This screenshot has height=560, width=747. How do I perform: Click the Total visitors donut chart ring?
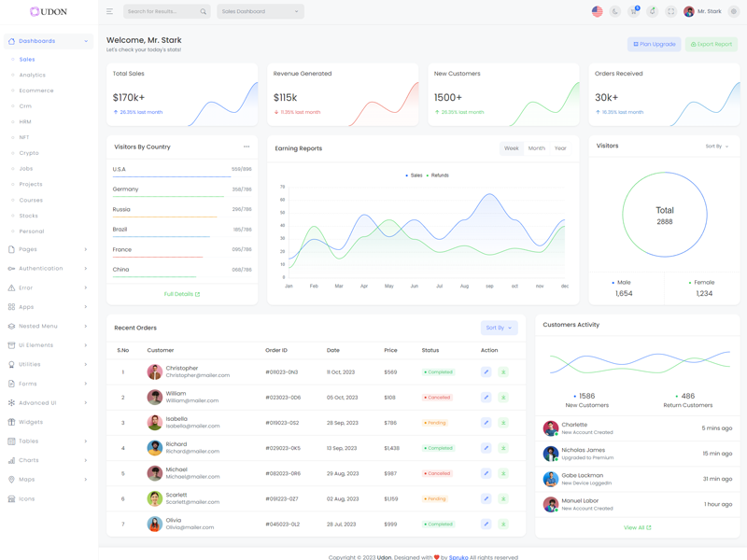[x=624, y=215]
